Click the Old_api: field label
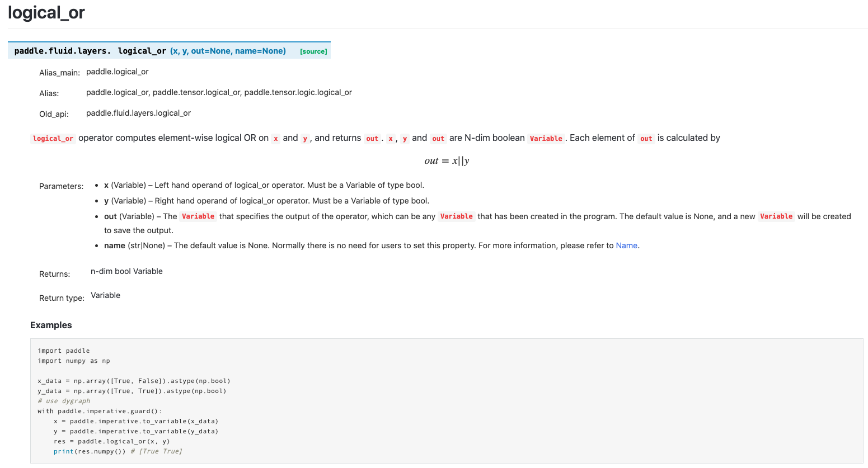The width and height of the screenshot is (868, 468). 54,114
